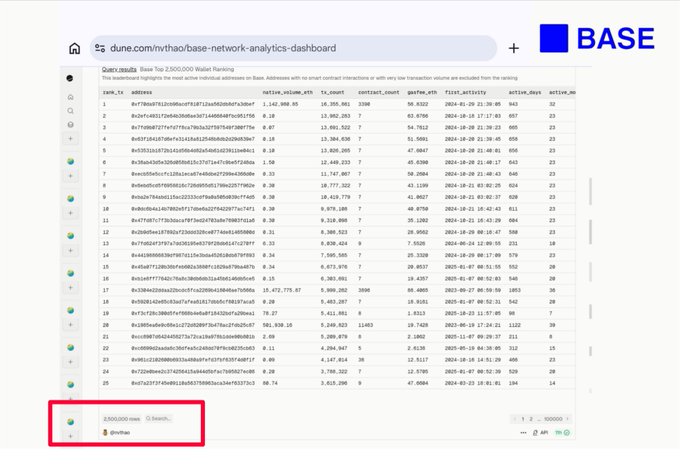Select page 2 in pagination
The height and width of the screenshot is (474, 680).
(531, 419)
